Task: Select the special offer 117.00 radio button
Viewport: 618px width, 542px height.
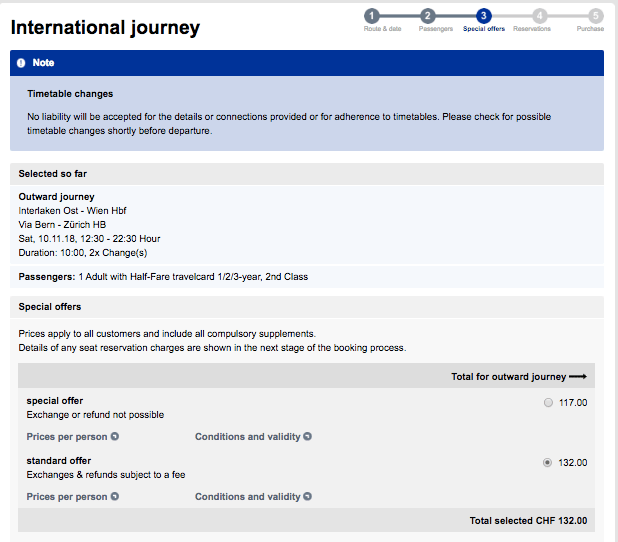Action: [x=546, y=402]
